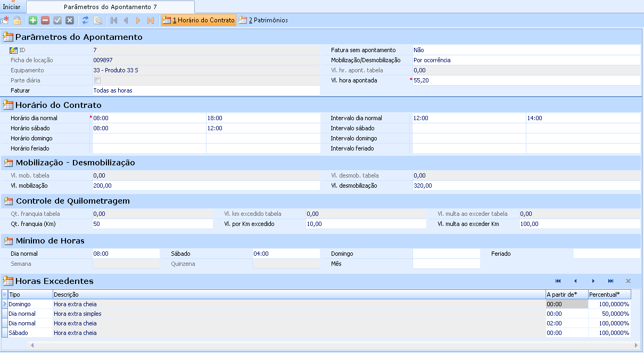Open the Faturar field showing Todas as horas

coord(206,90)
